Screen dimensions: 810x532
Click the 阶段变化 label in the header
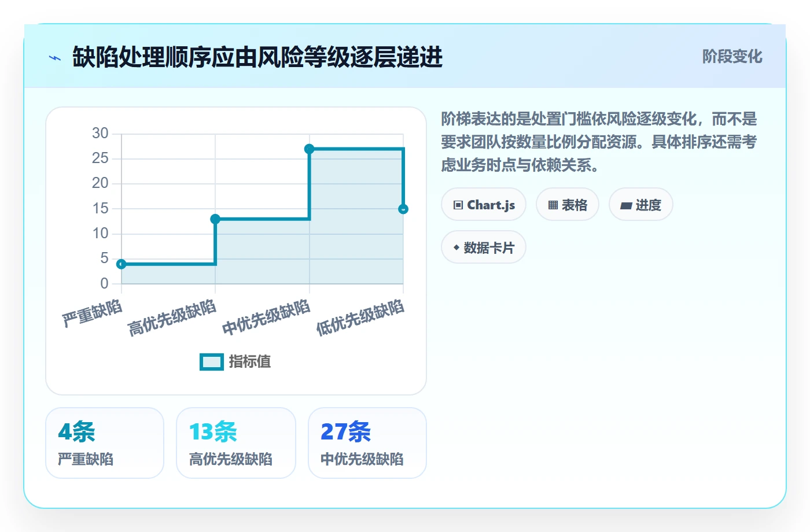click(x=732, y=57)
